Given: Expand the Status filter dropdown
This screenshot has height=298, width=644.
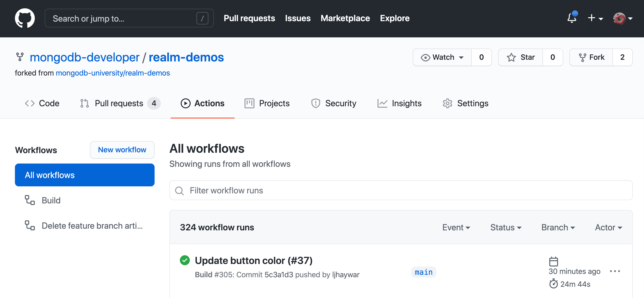Looking at the screenshot, I should [x=506, y=227].
